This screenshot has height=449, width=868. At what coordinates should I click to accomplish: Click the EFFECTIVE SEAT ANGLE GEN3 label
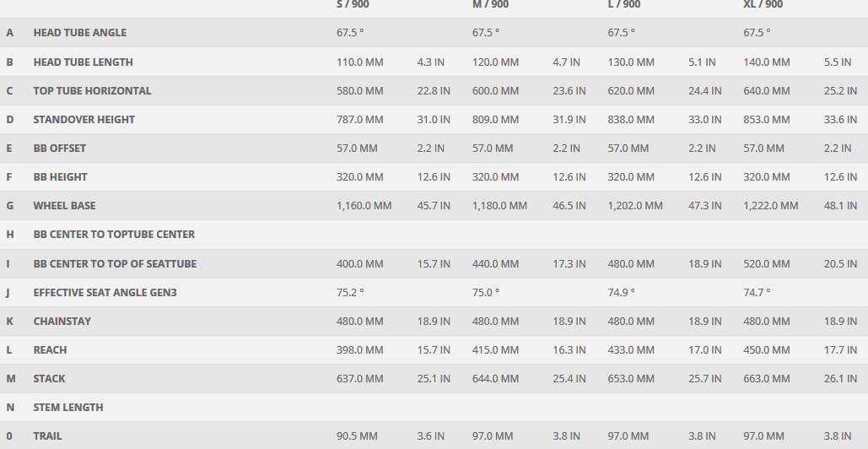(105, 293)
